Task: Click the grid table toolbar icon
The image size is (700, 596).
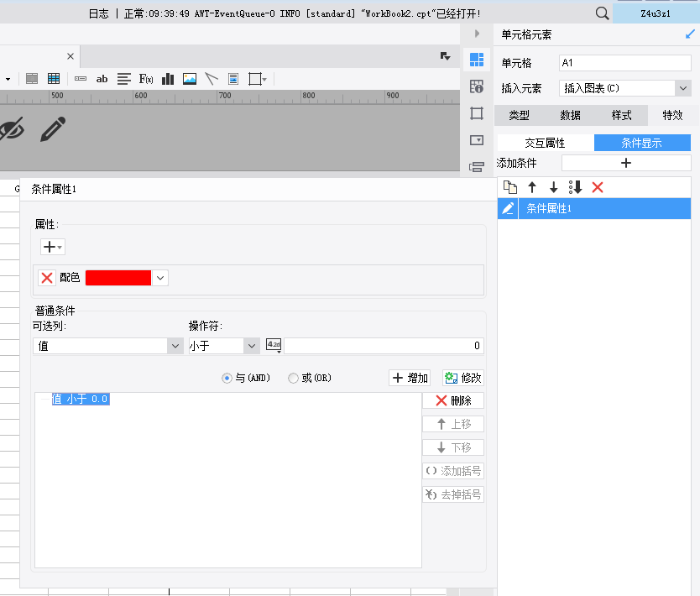Action: pos(54,79)
